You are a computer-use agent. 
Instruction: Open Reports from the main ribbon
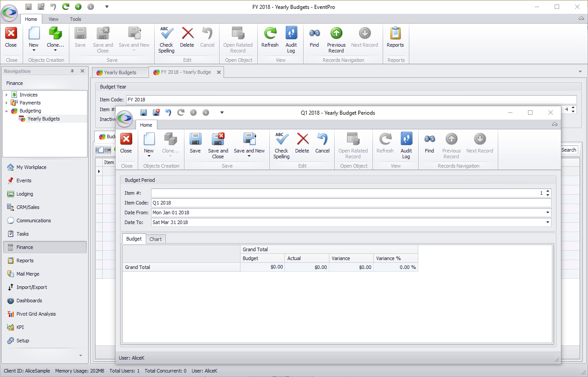click(395, 37)
